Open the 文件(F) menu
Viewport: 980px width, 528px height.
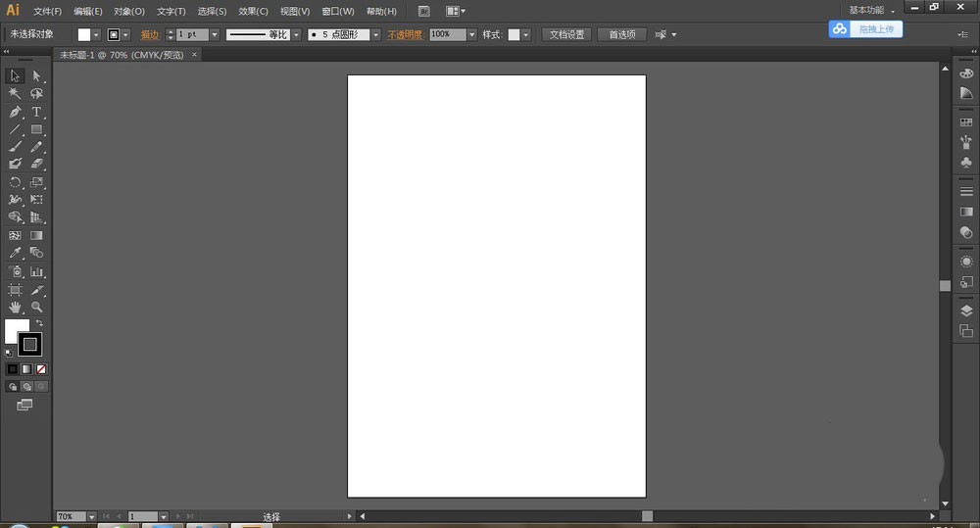(x=47, y=11)
